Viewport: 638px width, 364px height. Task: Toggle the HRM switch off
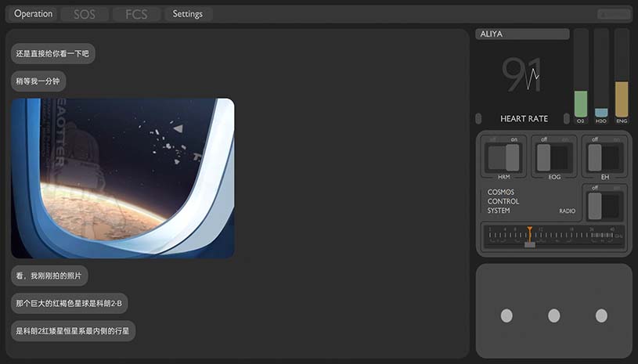click(503, 158)
